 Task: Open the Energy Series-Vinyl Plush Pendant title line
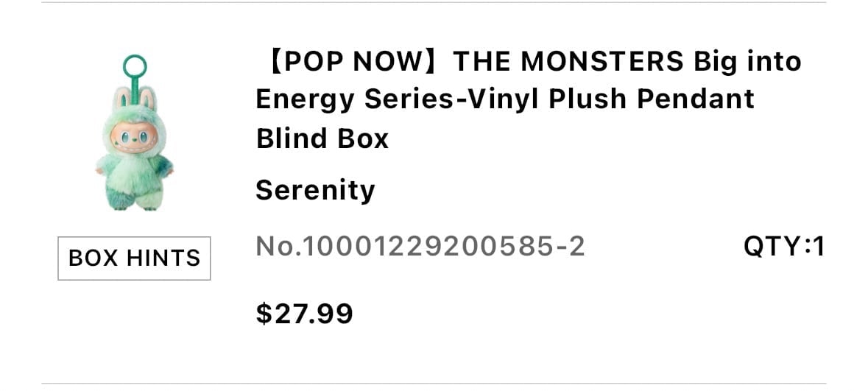[x=505, y=99]
